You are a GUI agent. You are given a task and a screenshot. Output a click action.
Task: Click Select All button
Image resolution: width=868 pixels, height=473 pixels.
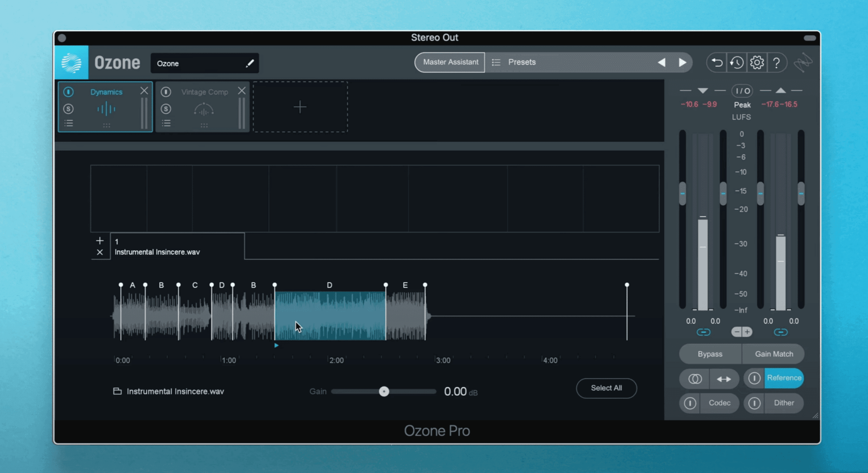click(x=607, y=388)
